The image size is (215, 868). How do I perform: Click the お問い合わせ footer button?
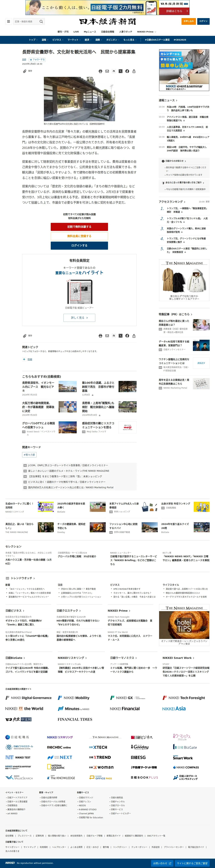pos(162,863)
